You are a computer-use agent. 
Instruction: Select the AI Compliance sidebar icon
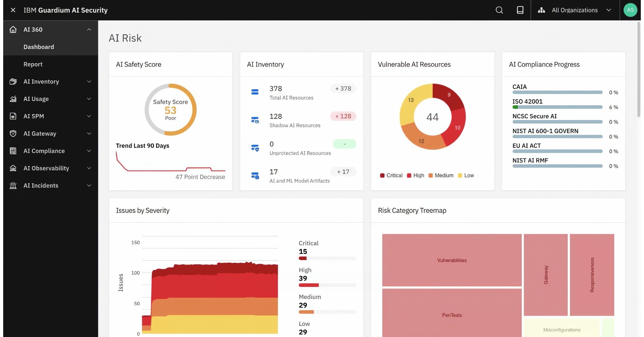coord(13,151)
